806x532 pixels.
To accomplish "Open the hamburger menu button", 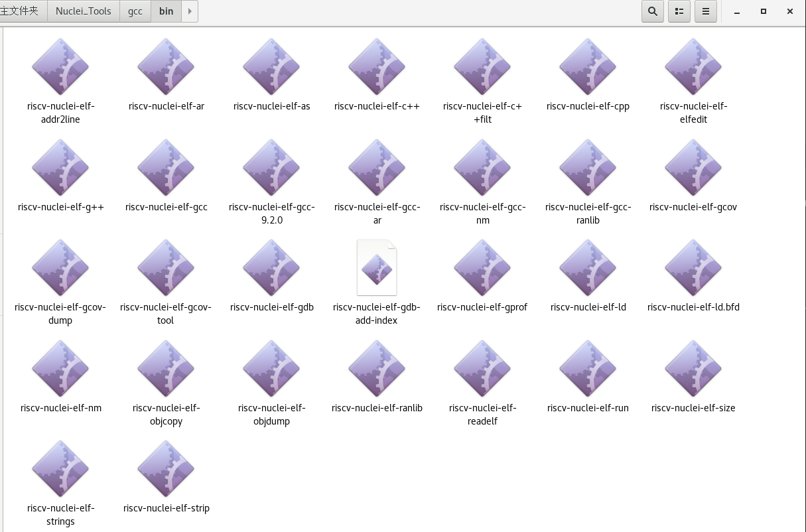I will tap(706, 11).
